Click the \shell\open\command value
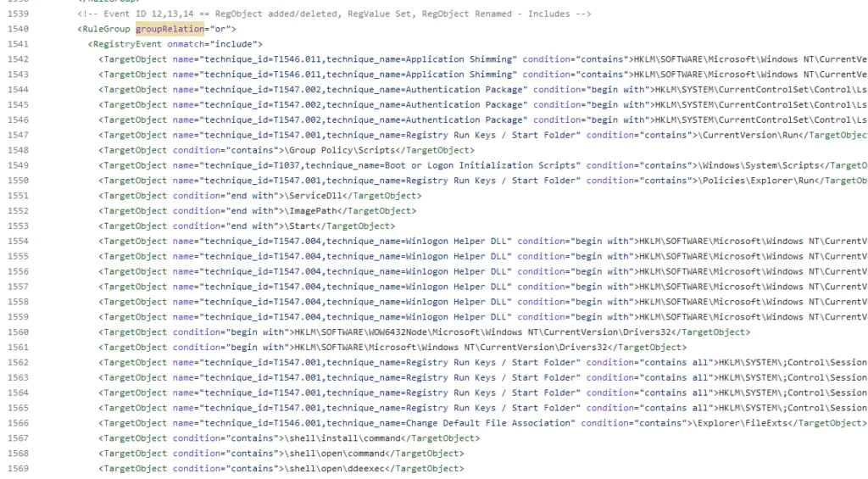This screenshot has height=479, width=868. coord(337,454)
